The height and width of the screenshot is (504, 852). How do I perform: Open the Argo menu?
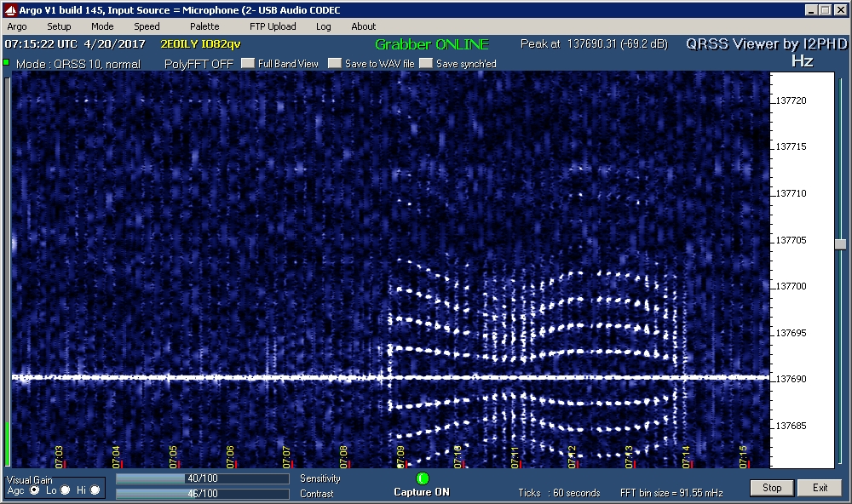click(17, 26)
